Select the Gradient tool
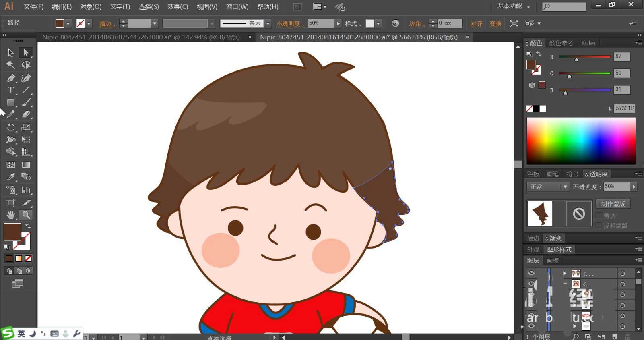This screenshot has height=340, width=644. (x=26, y=165)
